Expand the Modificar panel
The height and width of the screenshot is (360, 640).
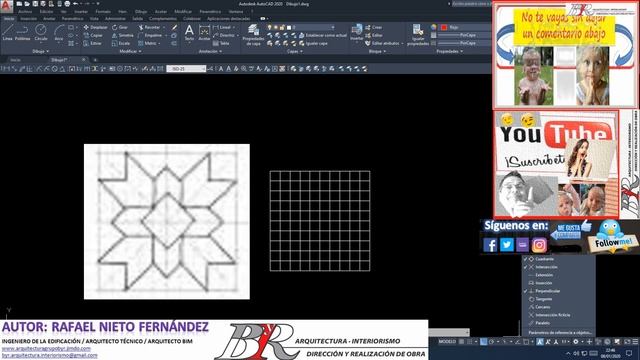pyautogui.click(x=130, y=51)
